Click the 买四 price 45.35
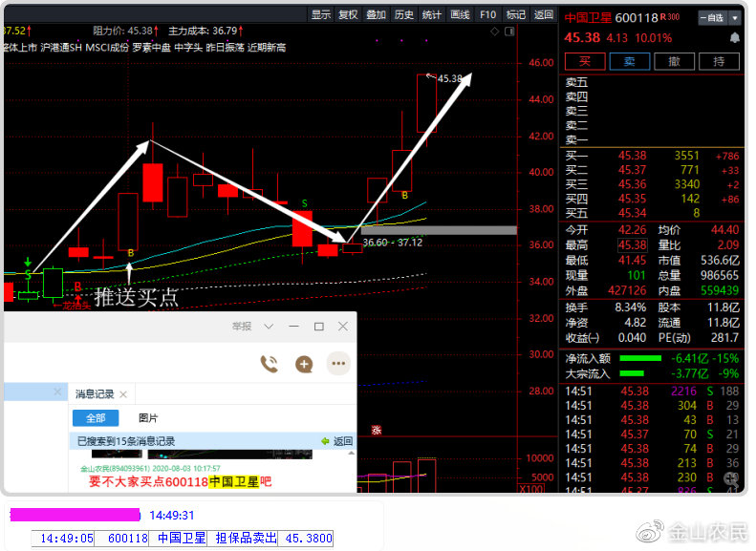Image resolution: width=756 pixels, height=551 pixels. click(632, 199)
